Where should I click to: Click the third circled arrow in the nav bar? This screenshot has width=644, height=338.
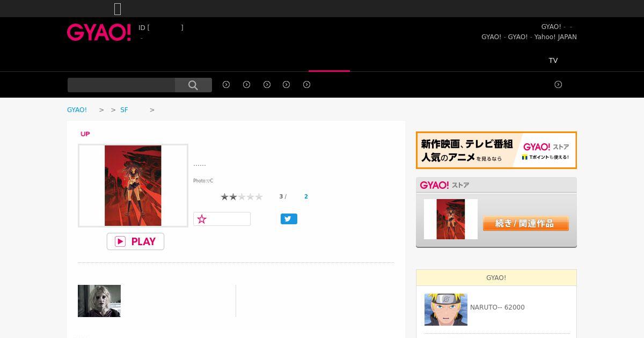(267, 84)
